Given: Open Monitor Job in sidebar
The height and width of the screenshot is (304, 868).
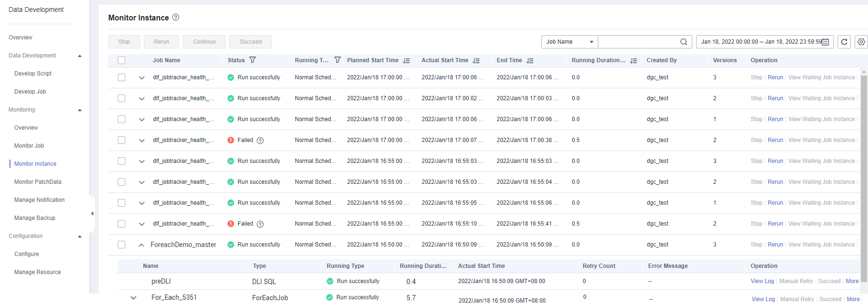Looking at the screenshot, I should point(29,146).
